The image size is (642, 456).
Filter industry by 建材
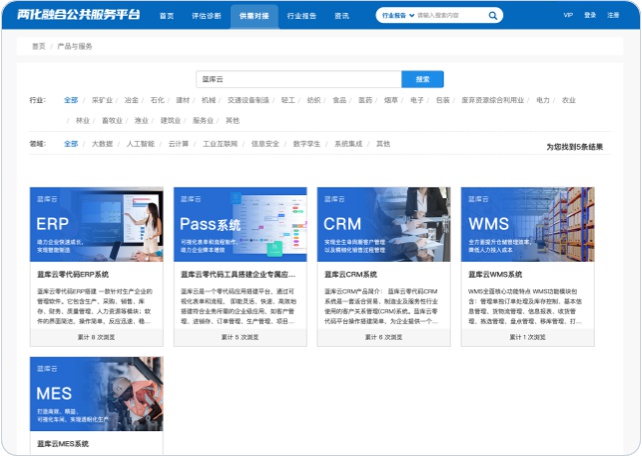click(183, 100)
